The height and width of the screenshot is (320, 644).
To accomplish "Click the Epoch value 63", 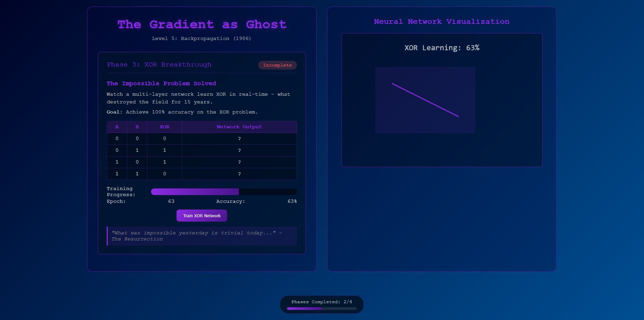I will 171,201.
